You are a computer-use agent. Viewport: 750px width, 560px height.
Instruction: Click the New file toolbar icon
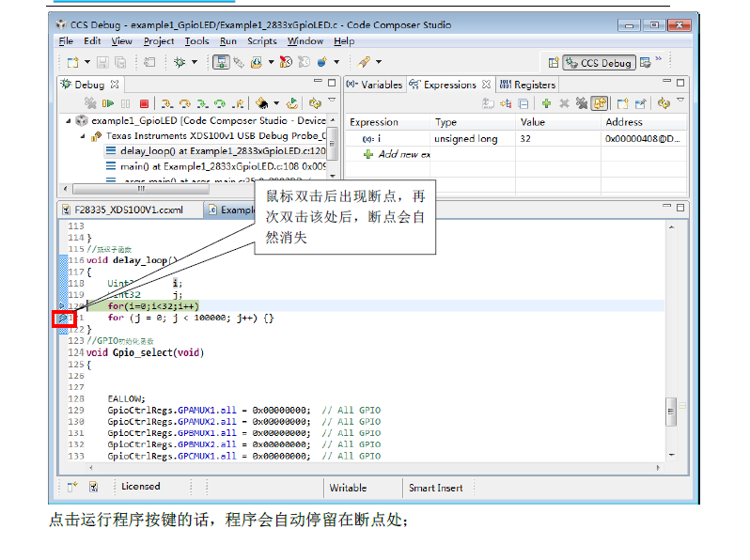[x=72, y=62]
